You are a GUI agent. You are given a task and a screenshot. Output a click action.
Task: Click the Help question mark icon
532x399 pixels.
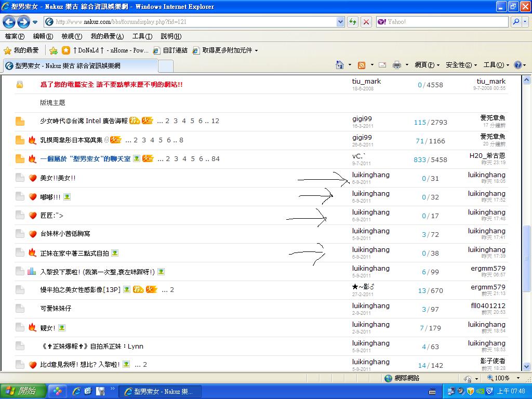click(x=518, y=65)
